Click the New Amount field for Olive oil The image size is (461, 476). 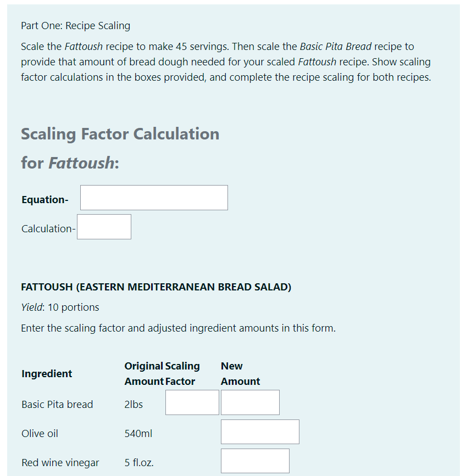259,432
